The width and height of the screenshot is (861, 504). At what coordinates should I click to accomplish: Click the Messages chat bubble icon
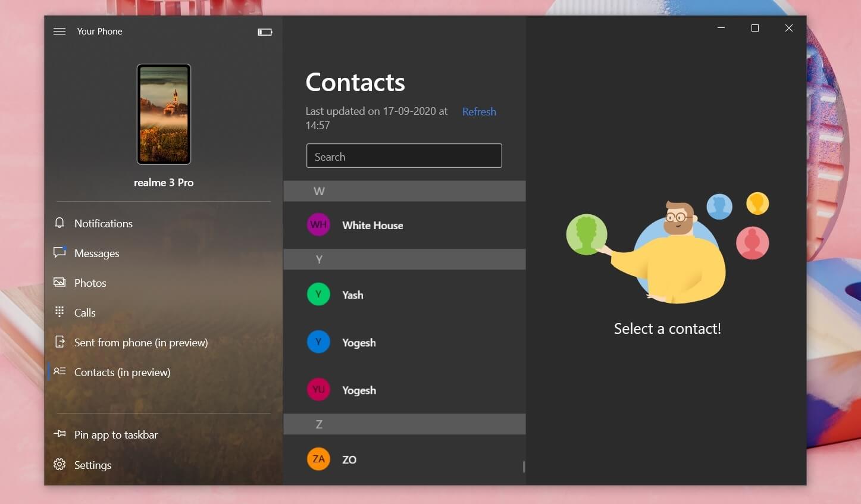pos(60,252)
